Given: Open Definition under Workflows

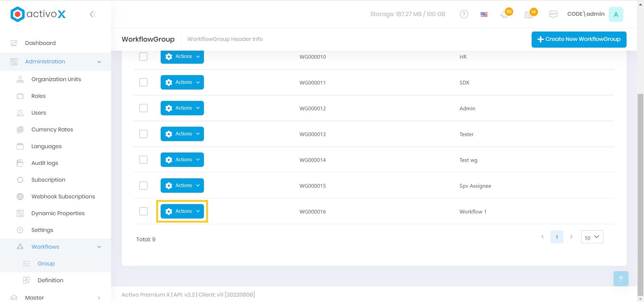Looking at the screenshot, I should 50,280.
